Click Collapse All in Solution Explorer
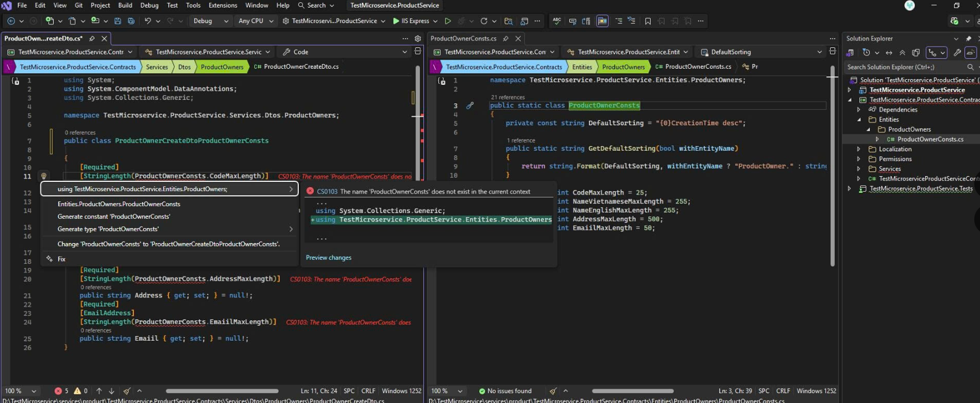This screenshot has width=980, height=403. tap(902, 53)
